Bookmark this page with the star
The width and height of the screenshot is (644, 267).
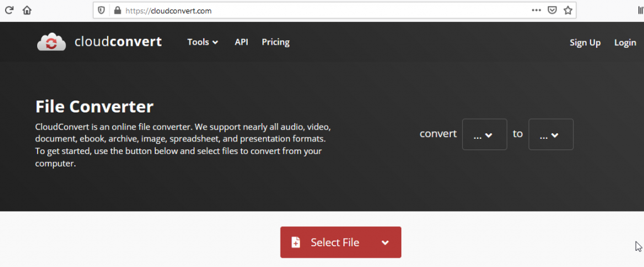[568, 10]
